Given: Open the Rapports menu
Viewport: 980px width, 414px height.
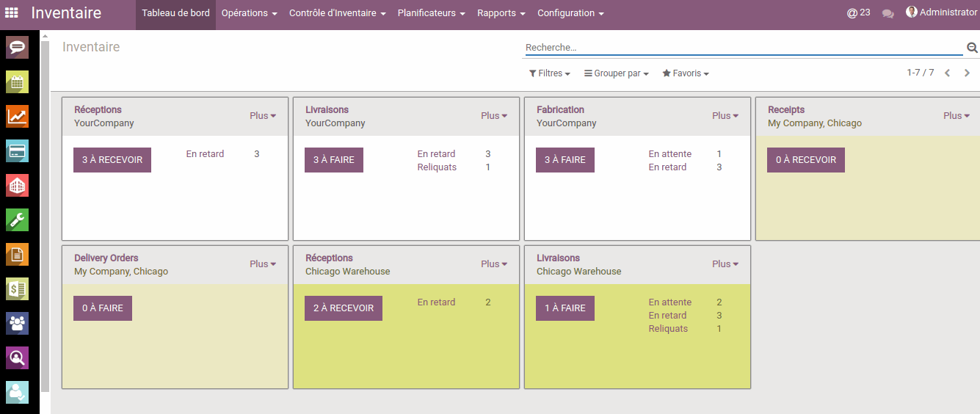Looking at the screenshot, I should coord(501,13).
